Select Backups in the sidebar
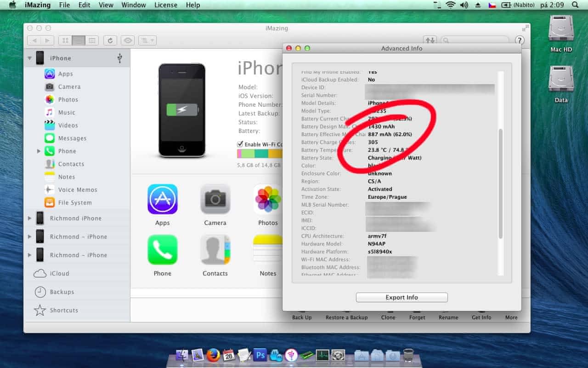588x368 pixels. [x=62, y=292]
